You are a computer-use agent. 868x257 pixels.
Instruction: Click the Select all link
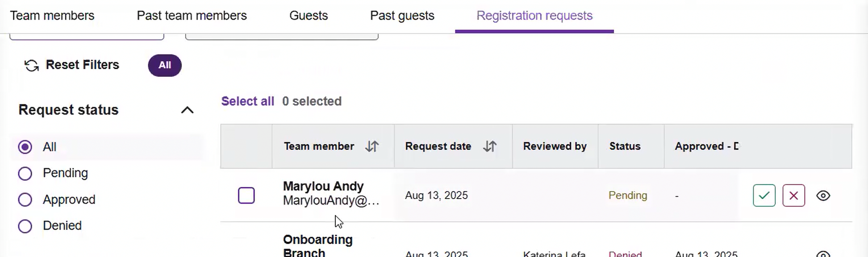point(247,101)
